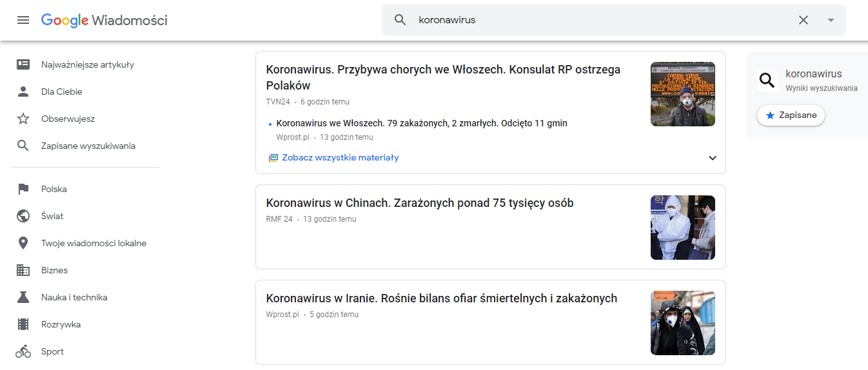The image size is (868, 370).
Task: Click the local news location pin icon
Action: point(23,243)
